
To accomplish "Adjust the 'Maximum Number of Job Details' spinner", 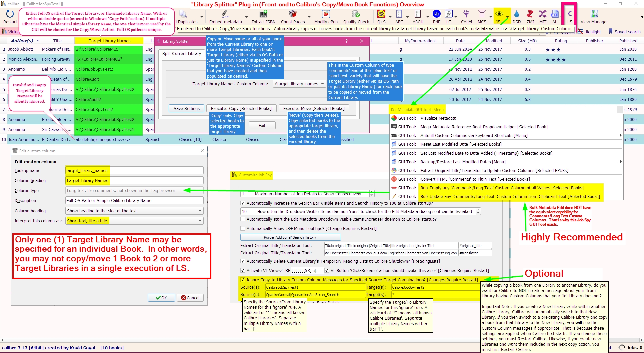I will 372,194.
